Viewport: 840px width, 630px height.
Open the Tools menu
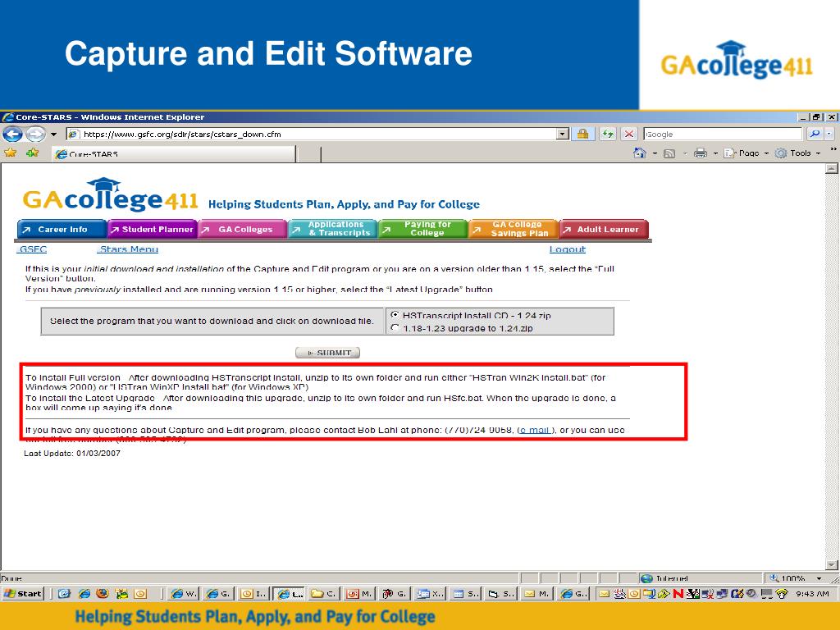point(797,153)
